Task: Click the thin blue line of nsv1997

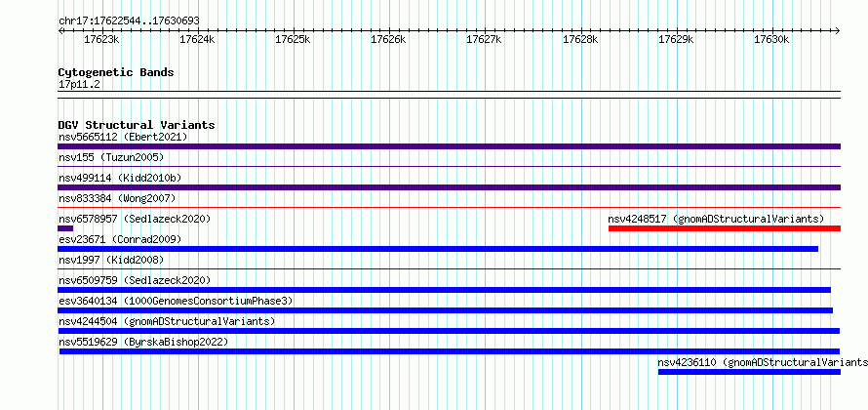Action: pos(449,268)
